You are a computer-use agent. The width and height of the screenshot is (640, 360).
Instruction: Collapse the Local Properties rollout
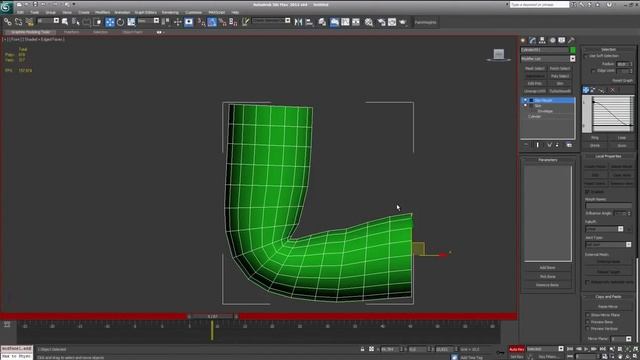tap(608, 156)
